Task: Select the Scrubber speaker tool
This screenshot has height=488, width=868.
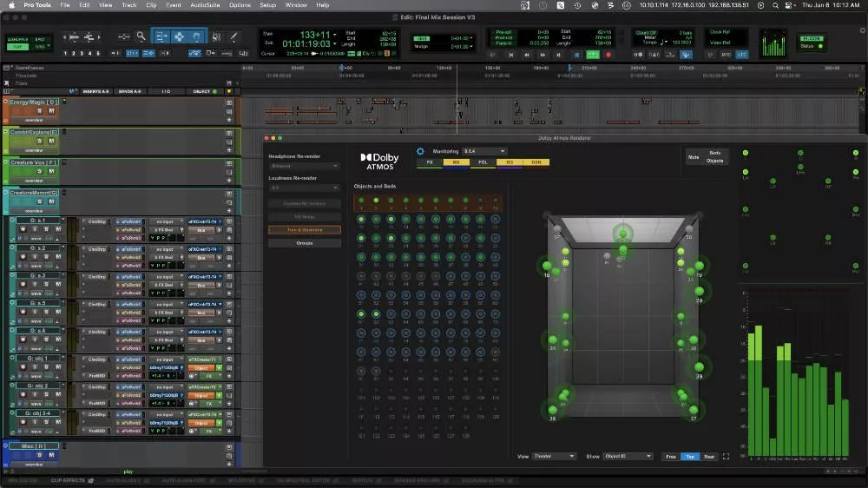Action: 216,36
